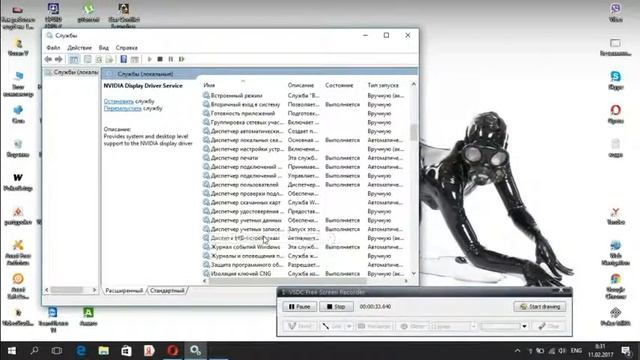Image resolution: width=640 pixels, height=360 pixels.
Task: Open the Store icon on taskbar
Action: click(x=127, y=351)
